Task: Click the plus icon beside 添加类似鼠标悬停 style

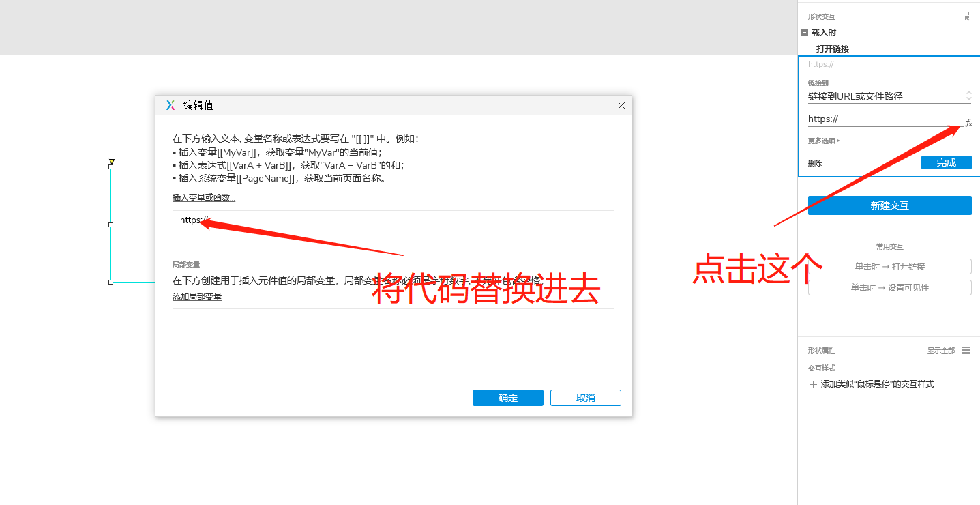Action: pyautogui.click(x=813, y=385)
